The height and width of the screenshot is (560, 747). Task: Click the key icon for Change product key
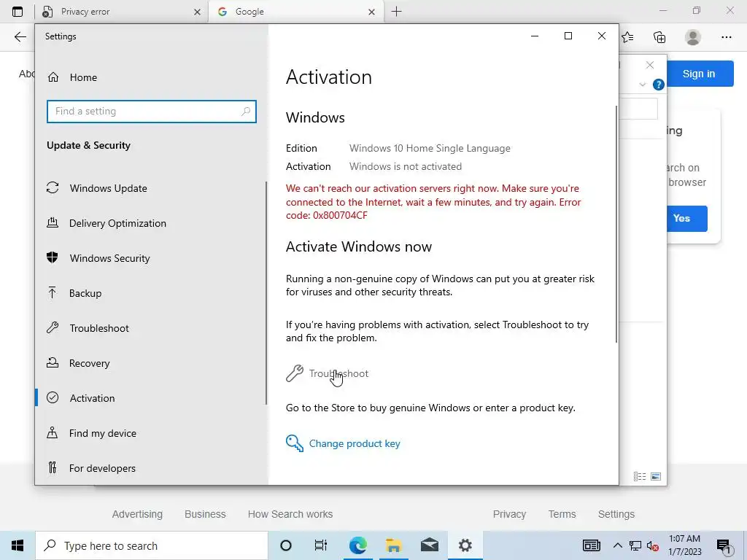295,443
